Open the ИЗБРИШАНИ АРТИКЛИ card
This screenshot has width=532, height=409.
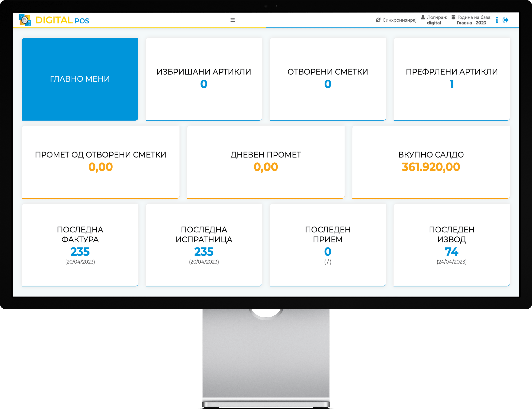click(204, 79)
